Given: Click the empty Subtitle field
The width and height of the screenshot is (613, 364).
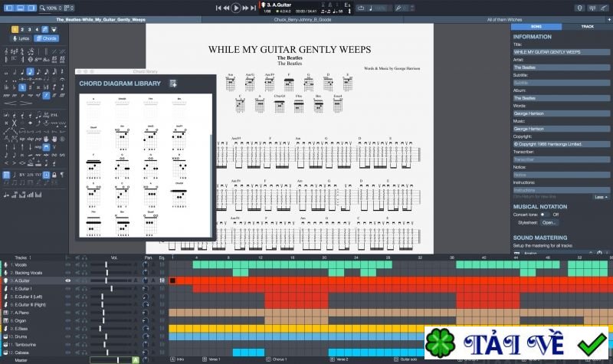Looking at the screenshot, I should [561, 83].
